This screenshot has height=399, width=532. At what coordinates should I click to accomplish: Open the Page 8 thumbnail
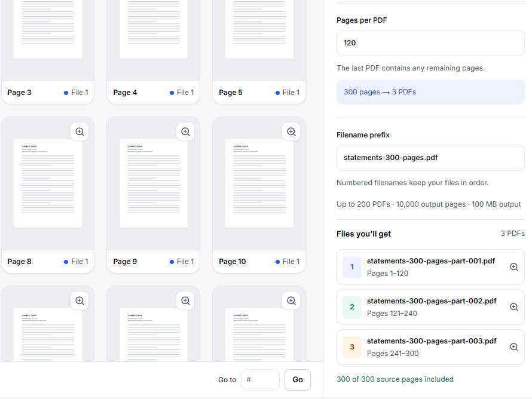[48, 183]
